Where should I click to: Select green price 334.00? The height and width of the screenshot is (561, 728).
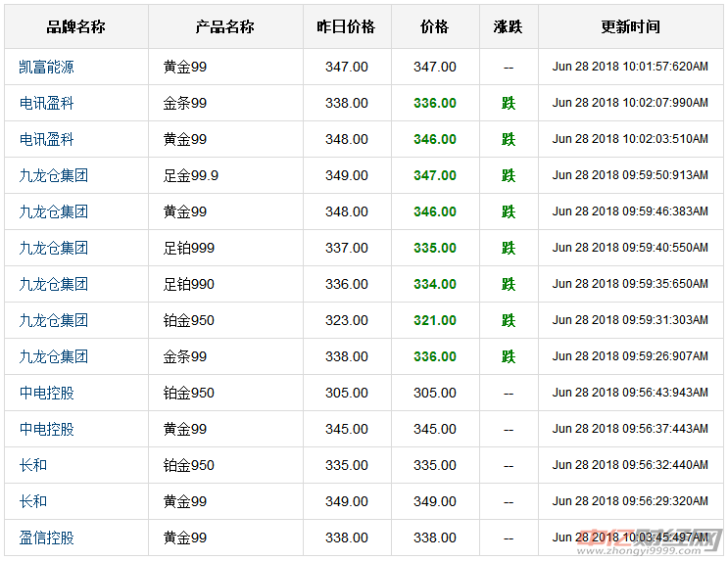(435, 284)
